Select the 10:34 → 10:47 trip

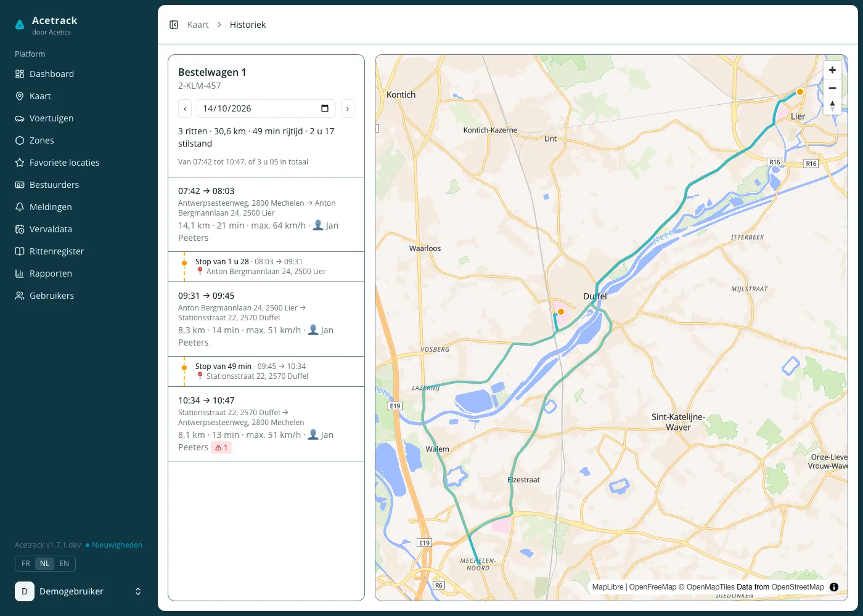(266, 424)
